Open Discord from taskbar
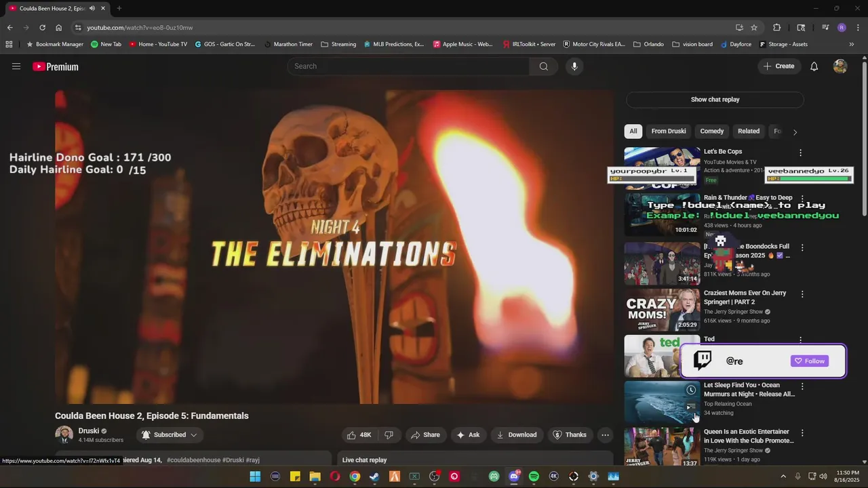 (x=514, y=476)
